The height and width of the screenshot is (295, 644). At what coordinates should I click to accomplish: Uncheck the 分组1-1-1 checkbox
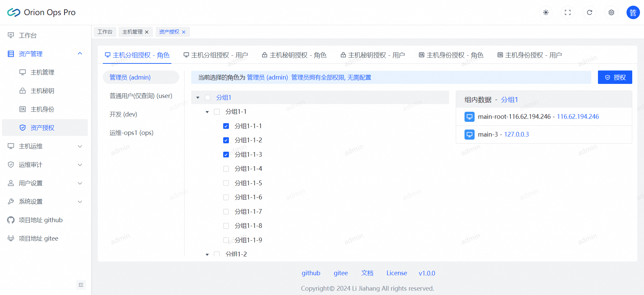coord(226,126)
